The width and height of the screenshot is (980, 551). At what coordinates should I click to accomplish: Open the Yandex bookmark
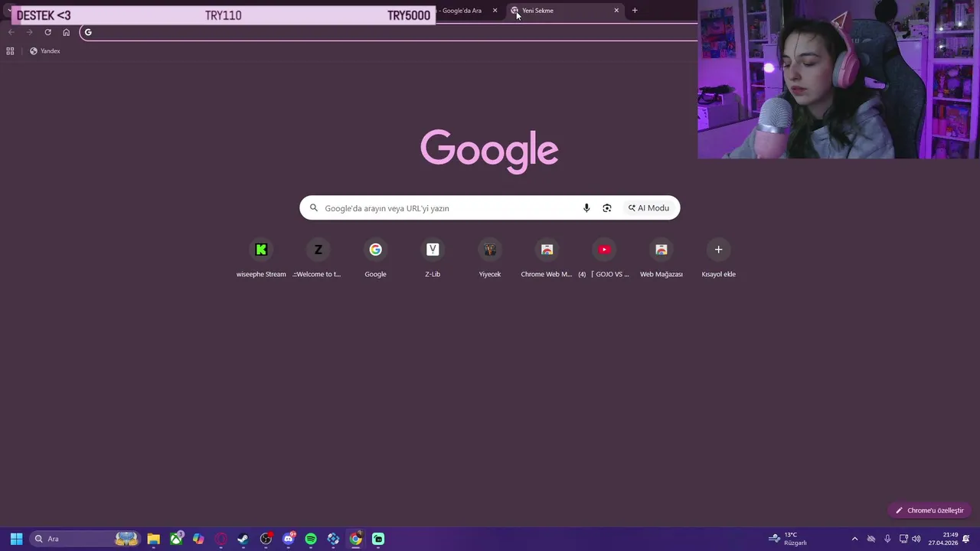click(44, 51)
